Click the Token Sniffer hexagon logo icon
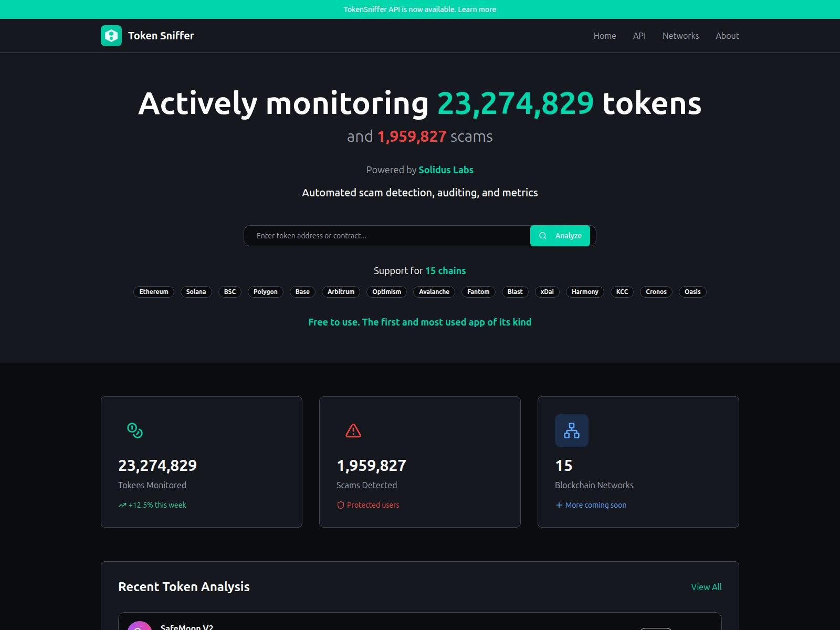The image size is (840, 630). point(111,36)
